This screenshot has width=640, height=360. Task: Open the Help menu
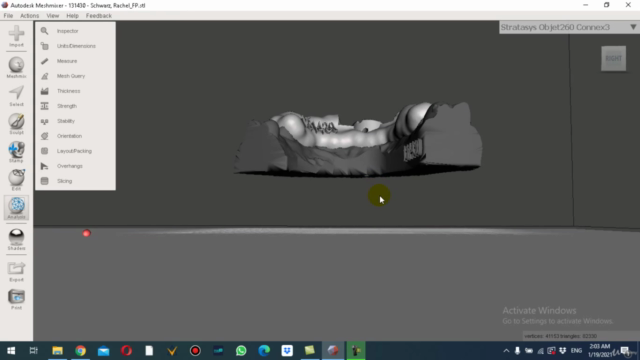click(72, 16)
